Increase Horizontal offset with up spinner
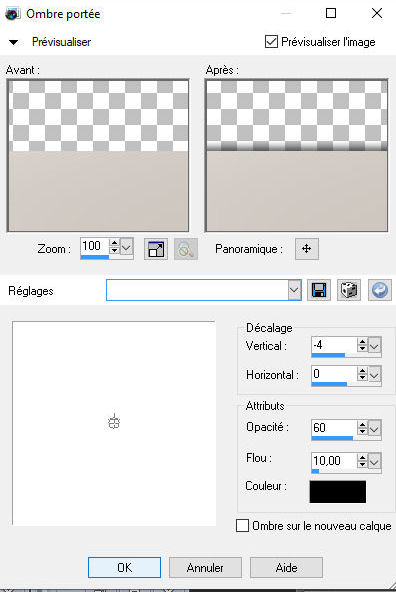The height and width of the screenshot is (592, 396). (x=362, y=370)
